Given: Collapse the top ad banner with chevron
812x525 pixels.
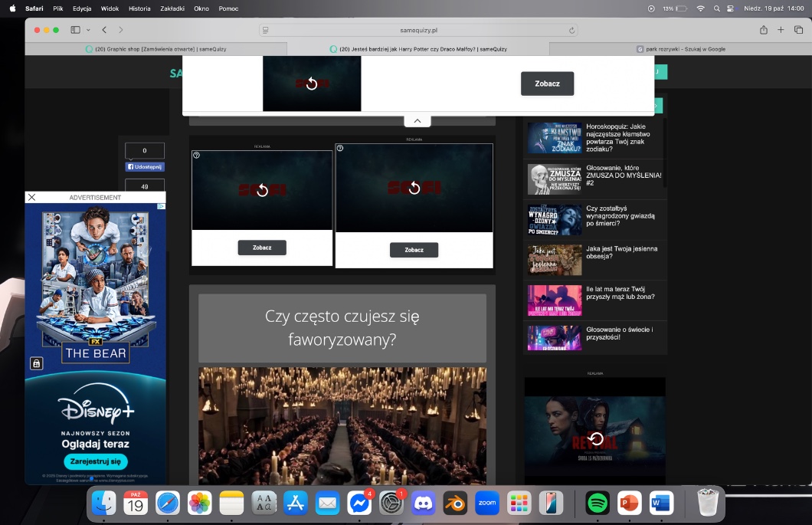Looking at the screenshot, I should (x=417, y=120).
